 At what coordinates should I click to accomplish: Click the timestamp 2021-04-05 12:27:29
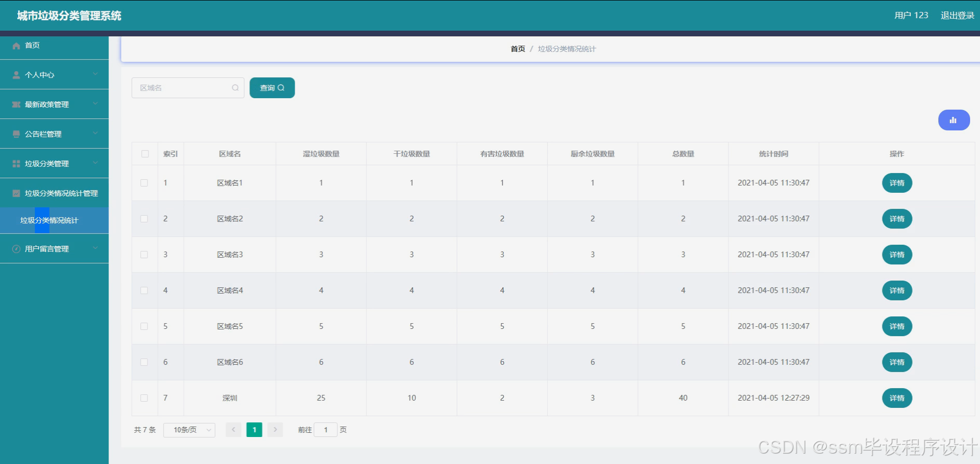[774, 398]
